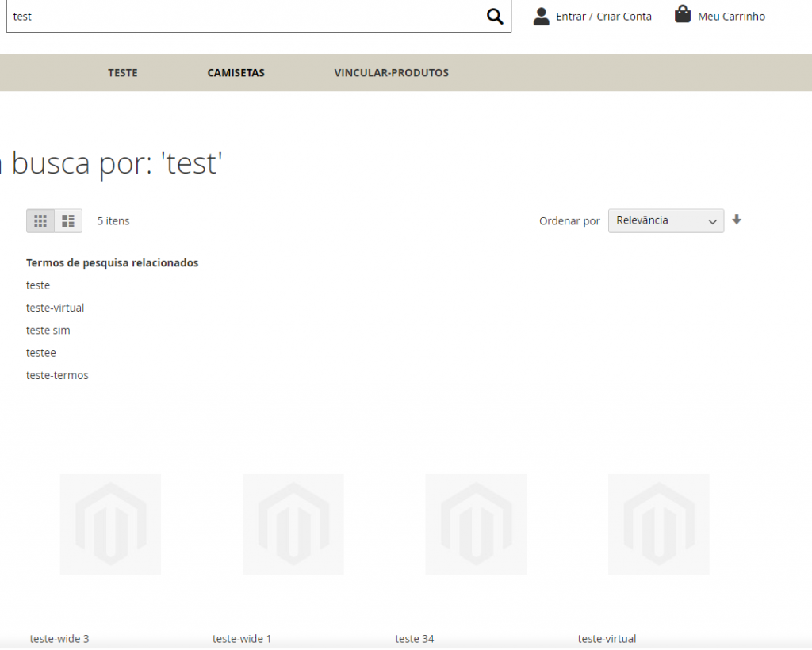Click the search magnifier icon
This screenshot has width=812, height=650.
(495, 17)
